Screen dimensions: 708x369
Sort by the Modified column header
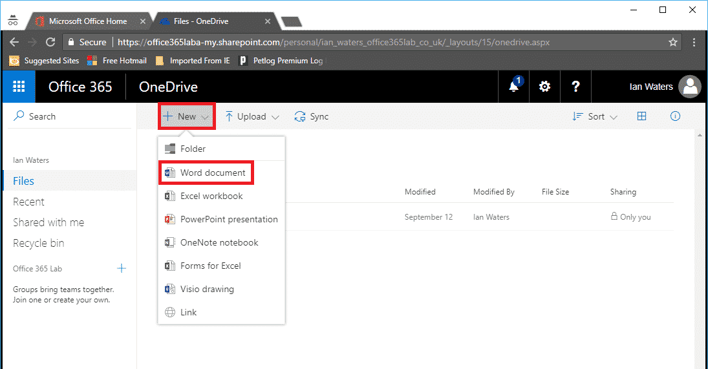[x=420, y=192]
